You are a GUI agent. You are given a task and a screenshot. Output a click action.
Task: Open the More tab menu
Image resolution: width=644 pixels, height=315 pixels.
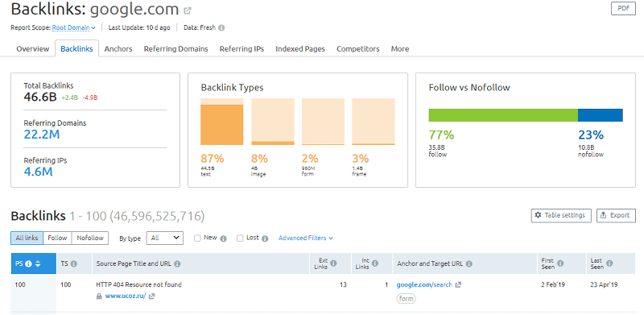(x=399, y=49)
